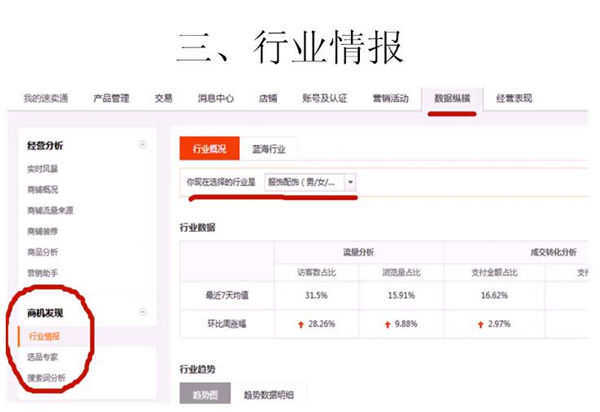
Task: Click the 2.97% growth value
Action: click(499, 324)
